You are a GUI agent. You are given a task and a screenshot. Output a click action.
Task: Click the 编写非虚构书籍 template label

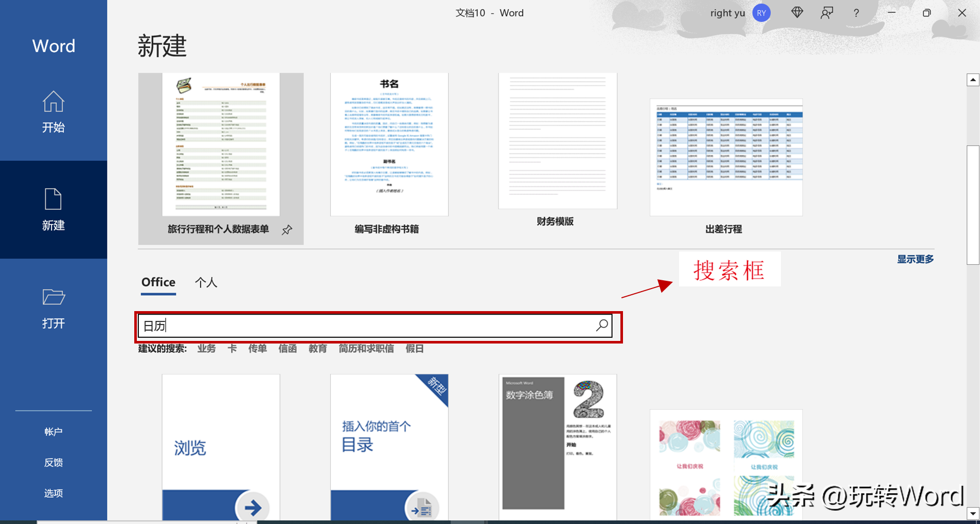pyautogui.click(x=386, y=229)
